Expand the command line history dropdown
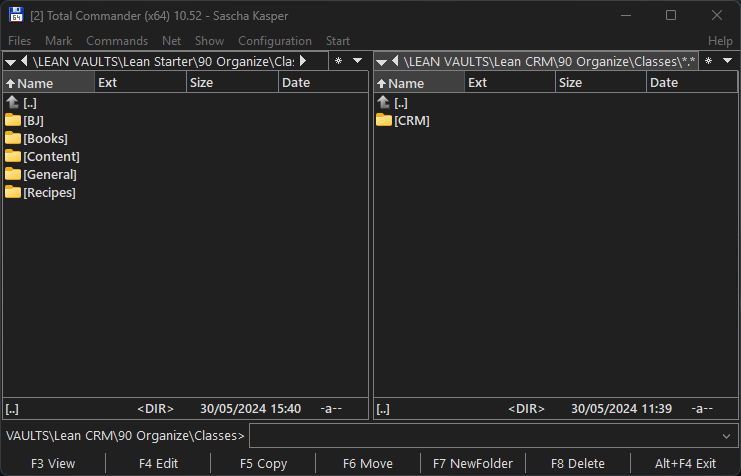The width and height of the screenshot is (741, 476). click(726, 436)
